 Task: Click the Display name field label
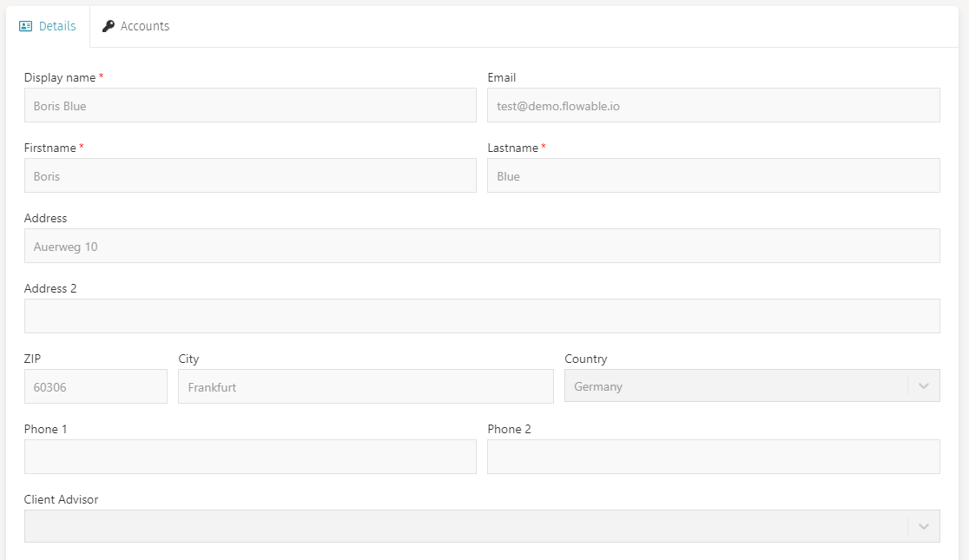(60, 77)
